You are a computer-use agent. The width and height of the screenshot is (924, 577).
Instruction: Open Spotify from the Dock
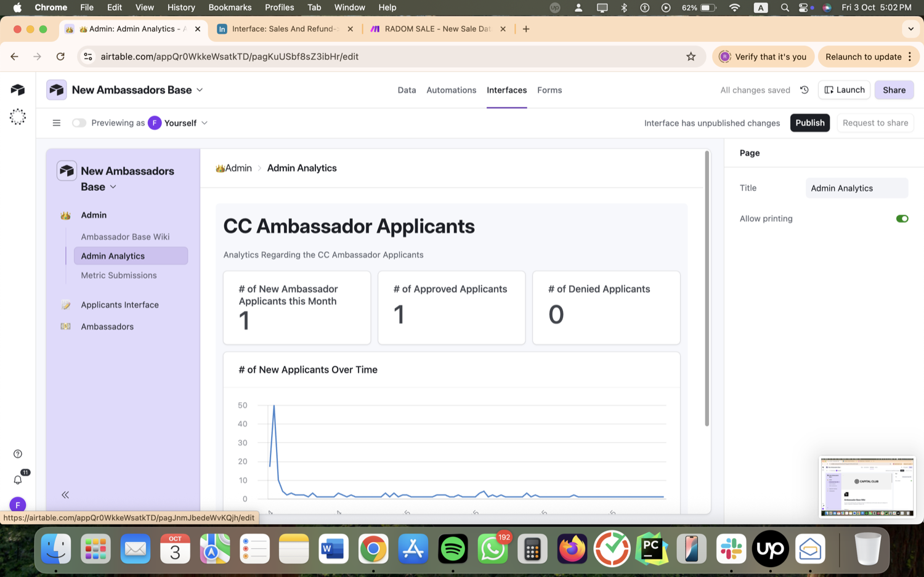(453, 548)
